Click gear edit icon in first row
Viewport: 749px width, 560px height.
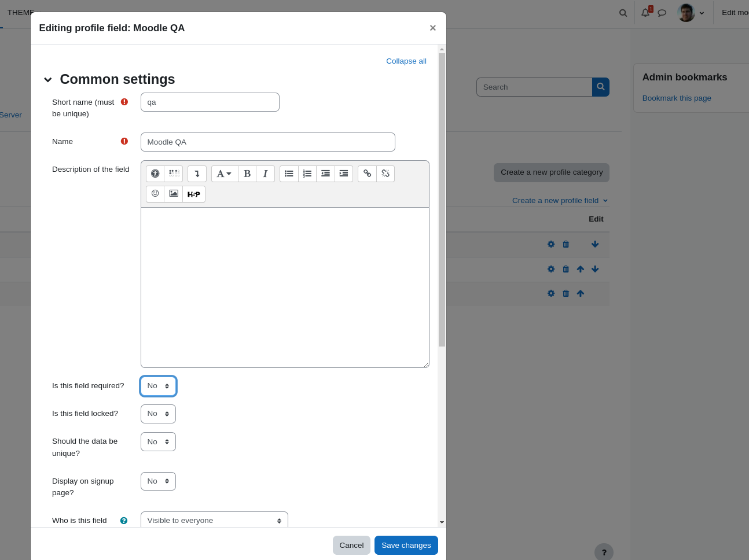pos(551,244)
